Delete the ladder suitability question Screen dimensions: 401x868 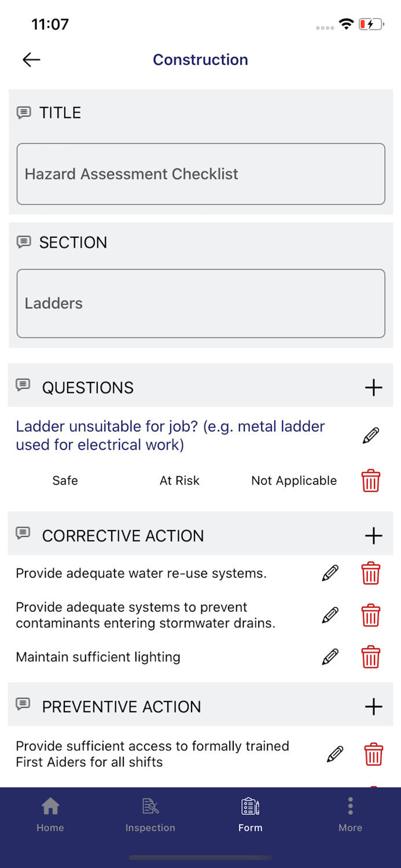point(371,480)
